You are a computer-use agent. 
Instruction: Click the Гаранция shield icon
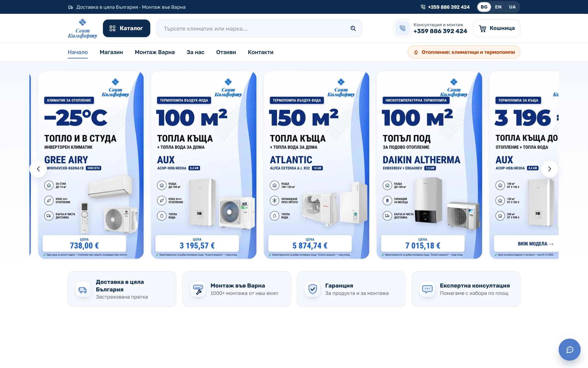313,289
